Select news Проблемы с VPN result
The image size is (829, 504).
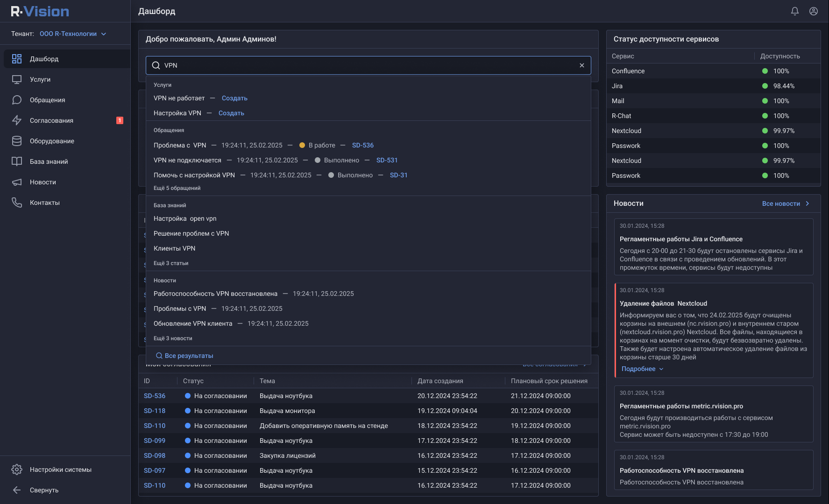point(180,308)
